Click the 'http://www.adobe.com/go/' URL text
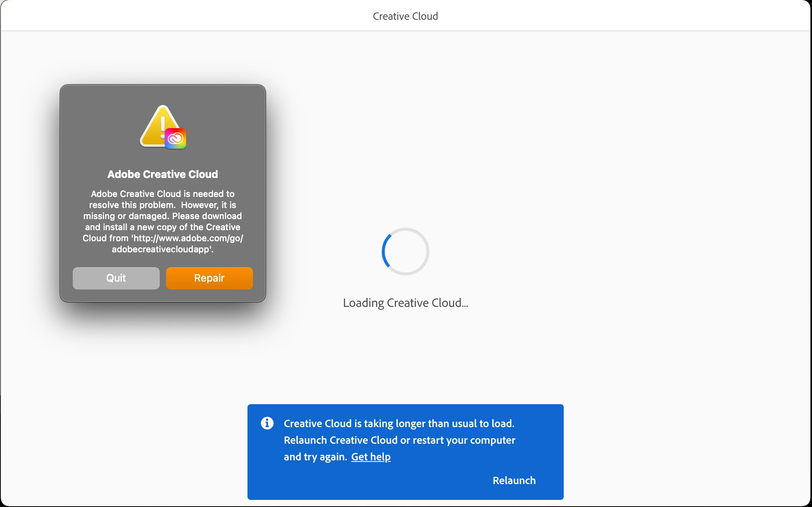The height and width of the screenshot is (507, 812). tap(187, 238)
